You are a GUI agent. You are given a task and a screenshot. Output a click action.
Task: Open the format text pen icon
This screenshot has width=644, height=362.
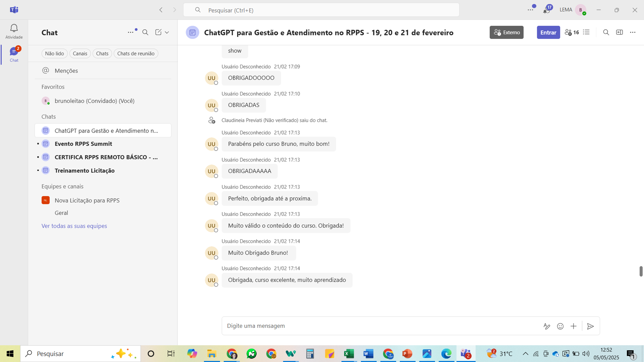546,326
